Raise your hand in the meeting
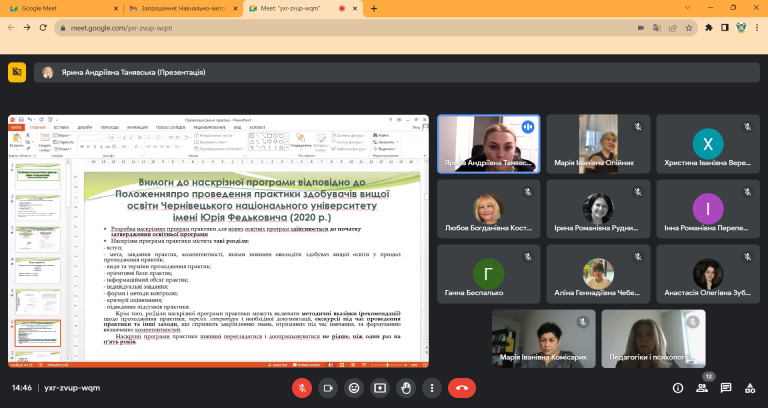Viewport: 768px width, 408px height. [x=406, y=388]
